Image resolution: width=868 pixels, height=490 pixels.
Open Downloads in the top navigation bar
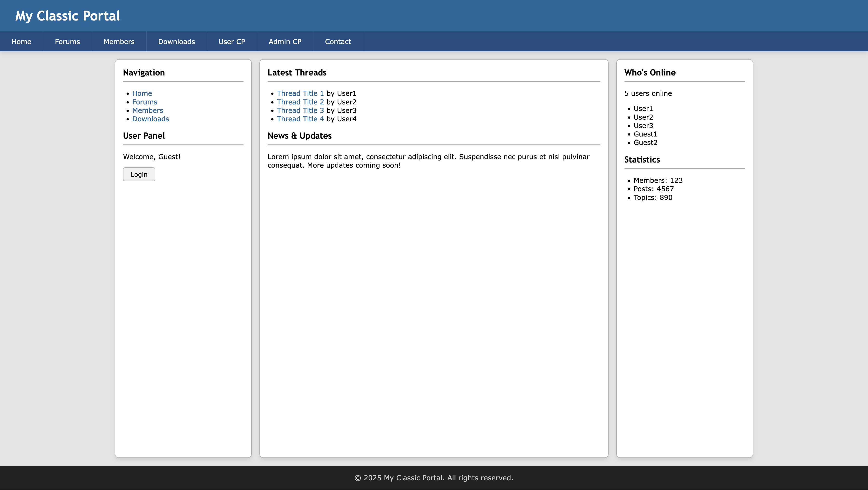click(176, 41)
